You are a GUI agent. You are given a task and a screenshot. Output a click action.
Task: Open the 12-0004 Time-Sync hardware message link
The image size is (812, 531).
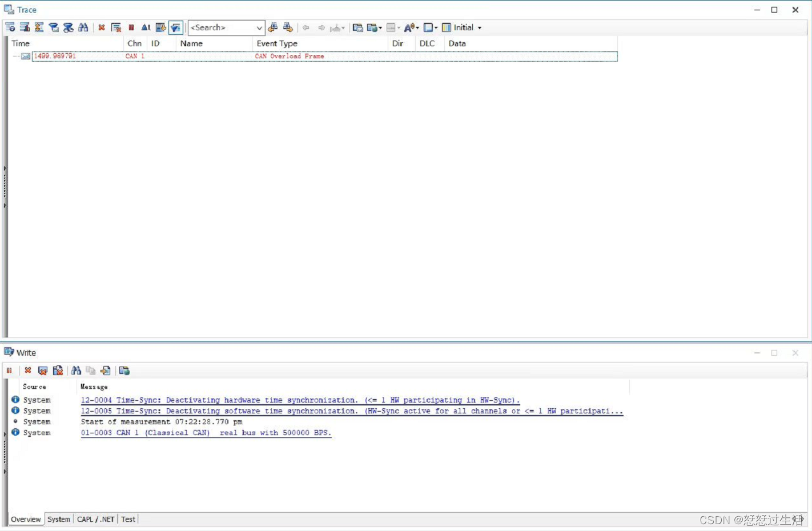[300, 400]
